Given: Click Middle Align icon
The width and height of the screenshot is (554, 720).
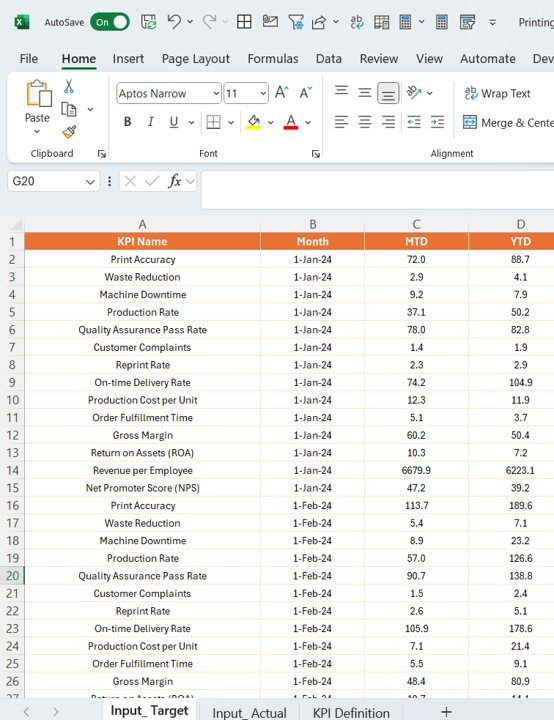Looking at the screenshot, I should click(x=365, y=93).
